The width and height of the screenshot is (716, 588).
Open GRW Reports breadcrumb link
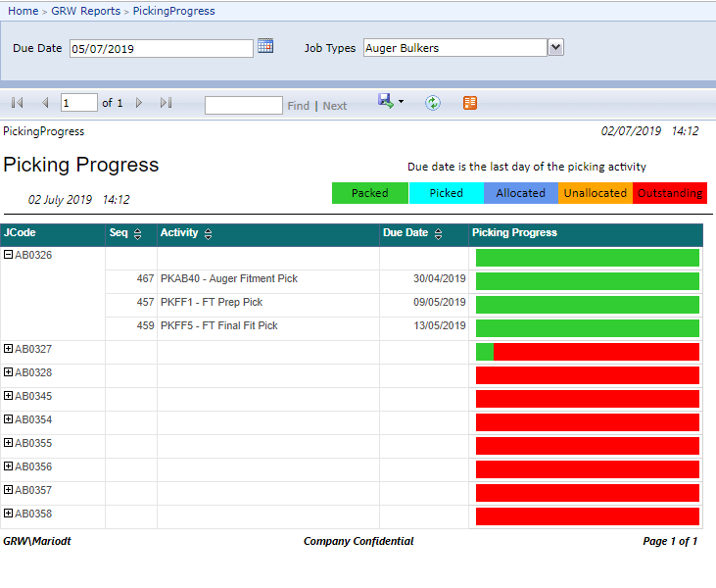click(x=85, y=11)
